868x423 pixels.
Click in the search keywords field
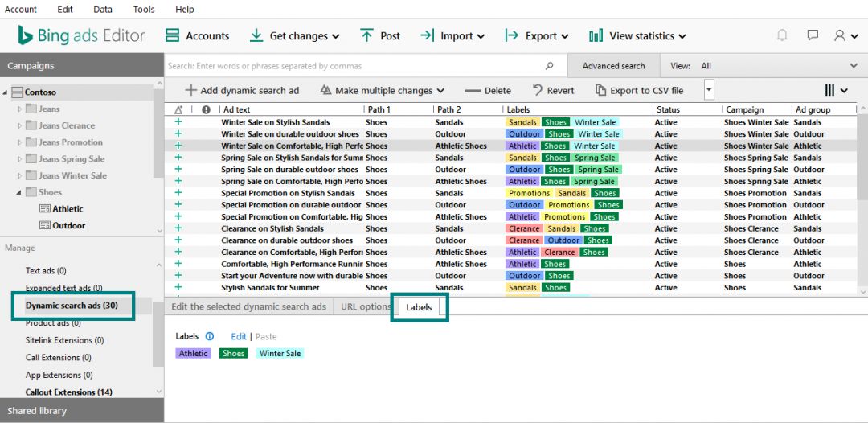tap(354, 66)
